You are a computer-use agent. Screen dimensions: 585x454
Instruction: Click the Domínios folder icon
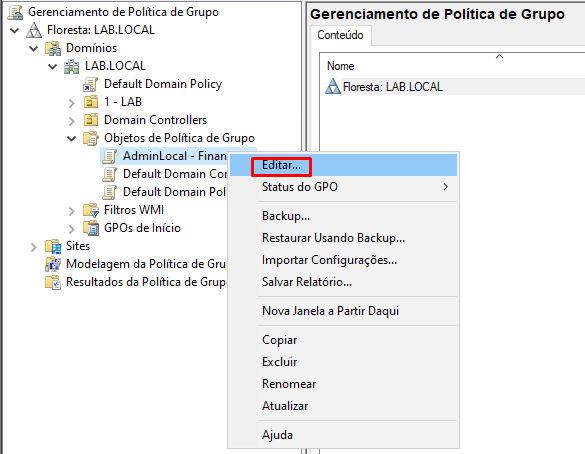[x=53, y=48]
